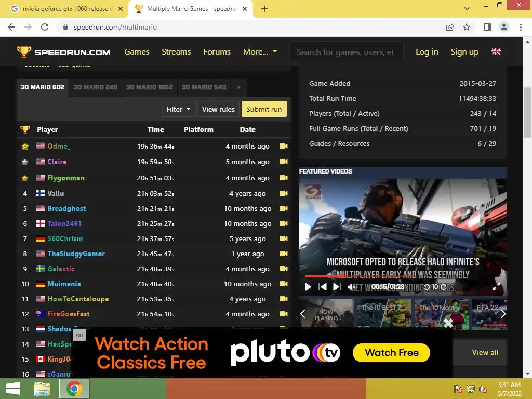Open the Forums navigation link
This screenshot has height=399, width=532.
[x=217, y=51]
